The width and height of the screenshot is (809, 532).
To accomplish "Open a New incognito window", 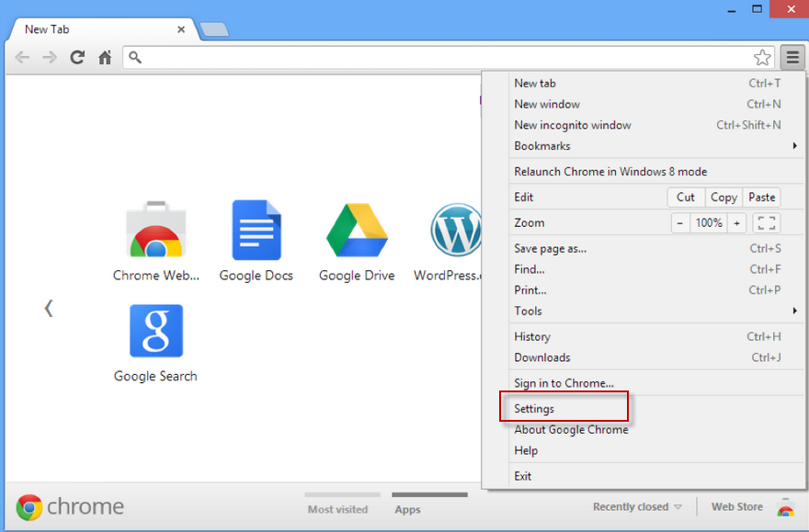I will (x=655, y=125).
